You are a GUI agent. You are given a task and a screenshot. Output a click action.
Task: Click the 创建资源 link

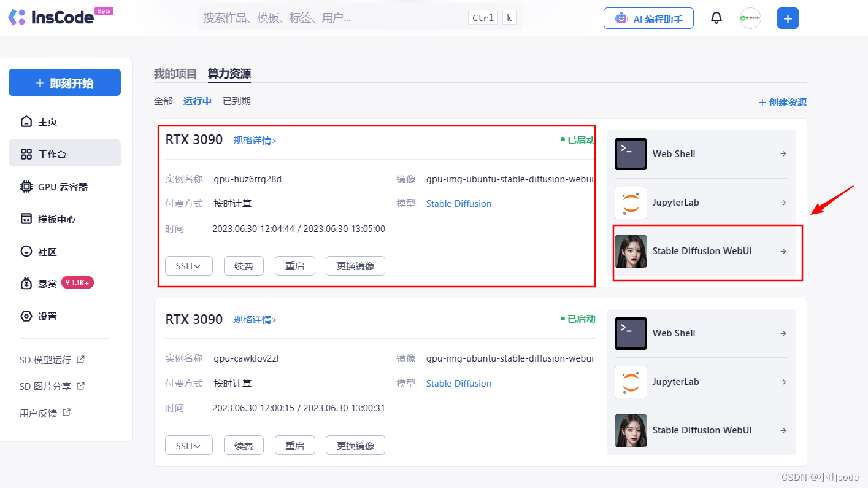click(782, 103)
